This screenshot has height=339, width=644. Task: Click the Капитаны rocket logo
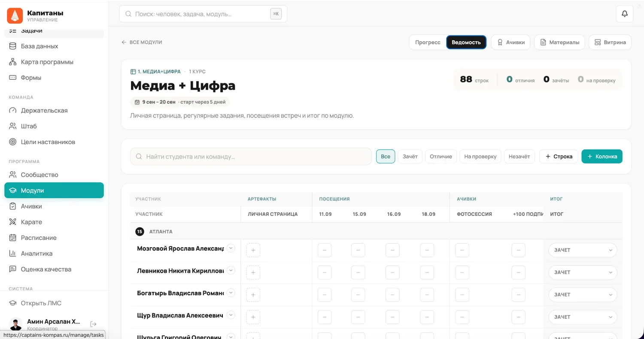point(15,16)
